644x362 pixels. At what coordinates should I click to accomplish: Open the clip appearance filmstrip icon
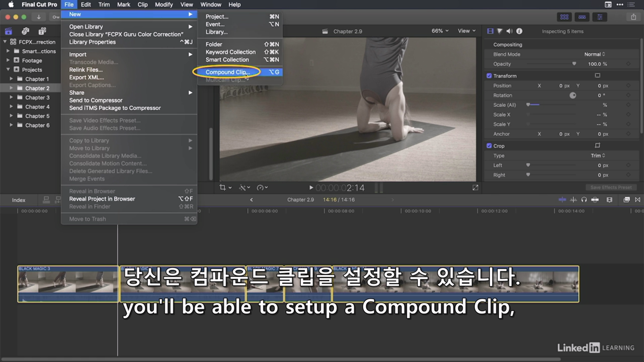pos(609,200)
